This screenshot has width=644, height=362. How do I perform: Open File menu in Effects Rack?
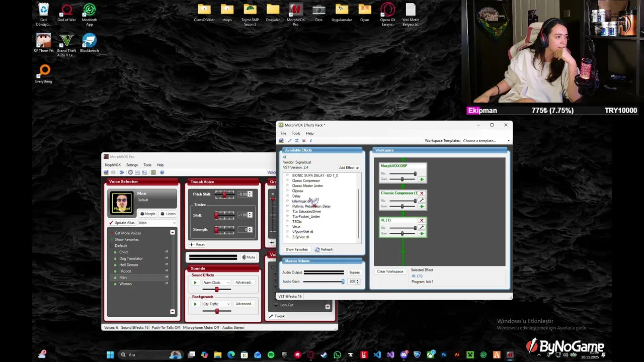(283, 133)
